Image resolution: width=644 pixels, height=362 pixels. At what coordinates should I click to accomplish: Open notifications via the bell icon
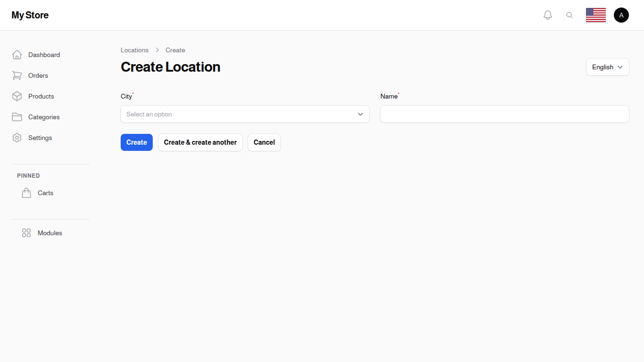click(x=547, y=15)
